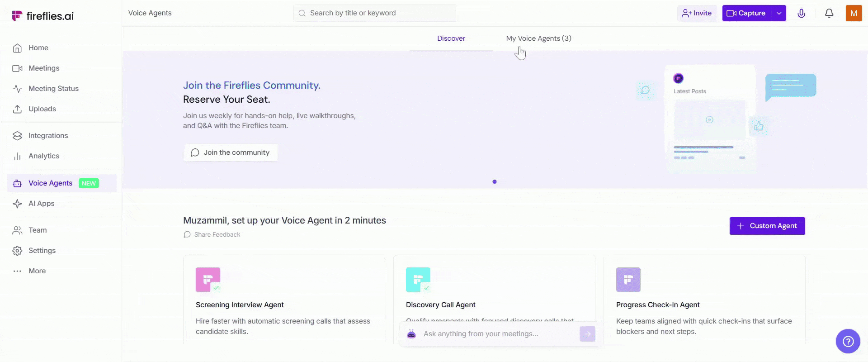Create a Custom Agent

[767, 226]
